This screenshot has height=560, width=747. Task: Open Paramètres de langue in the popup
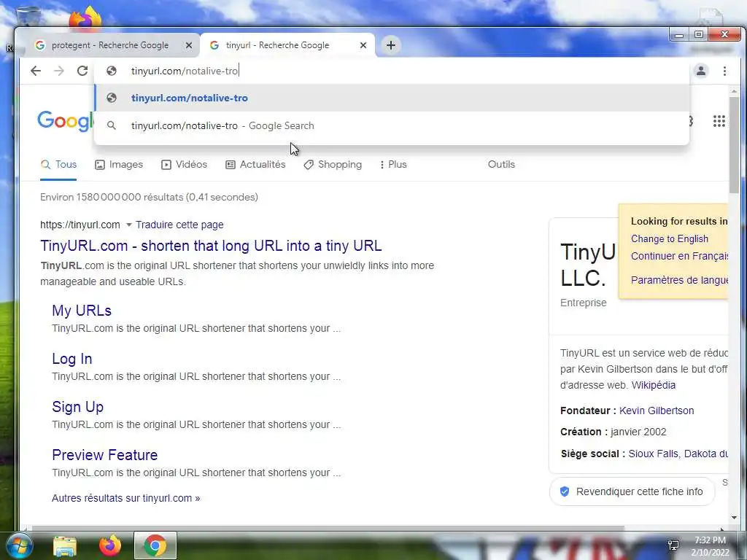[x=679, y=280]
